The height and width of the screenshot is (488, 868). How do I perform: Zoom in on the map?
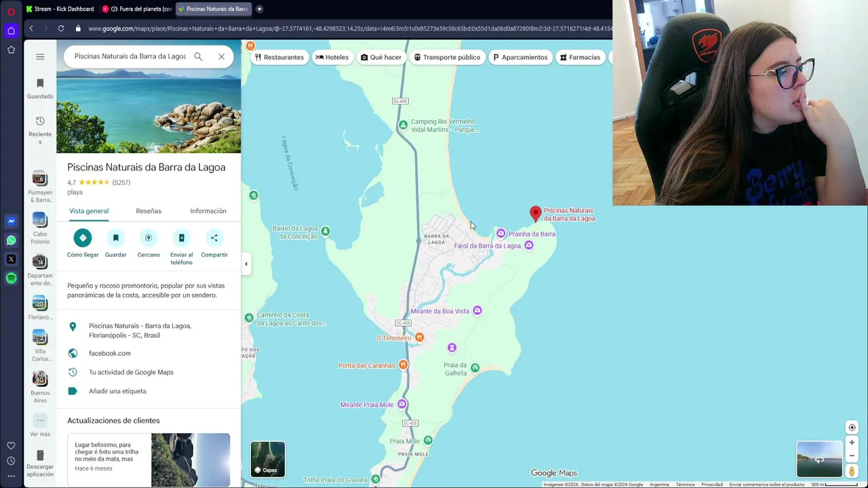(x=852, y=443)
